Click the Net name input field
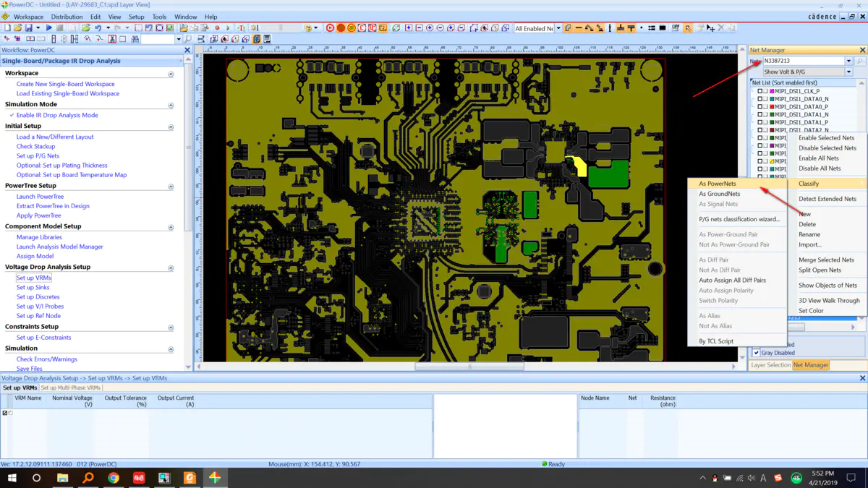 pyautogui.click(x=804, y=61)
